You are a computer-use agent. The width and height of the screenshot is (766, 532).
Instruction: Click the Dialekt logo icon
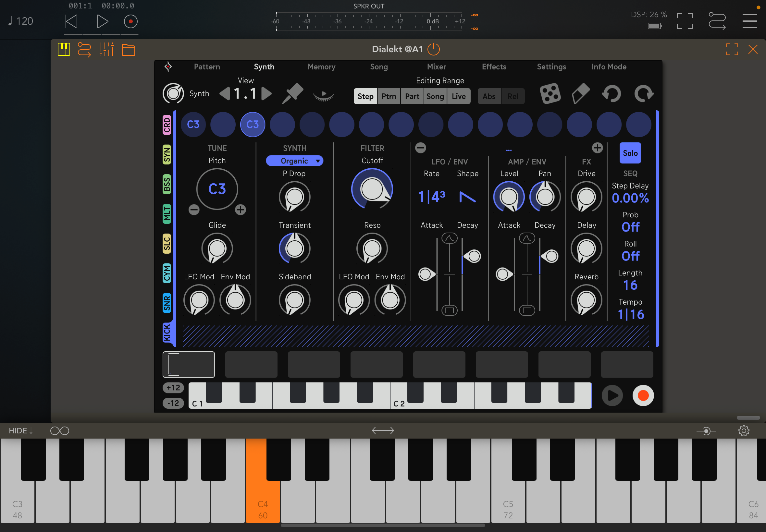[168, 67]
